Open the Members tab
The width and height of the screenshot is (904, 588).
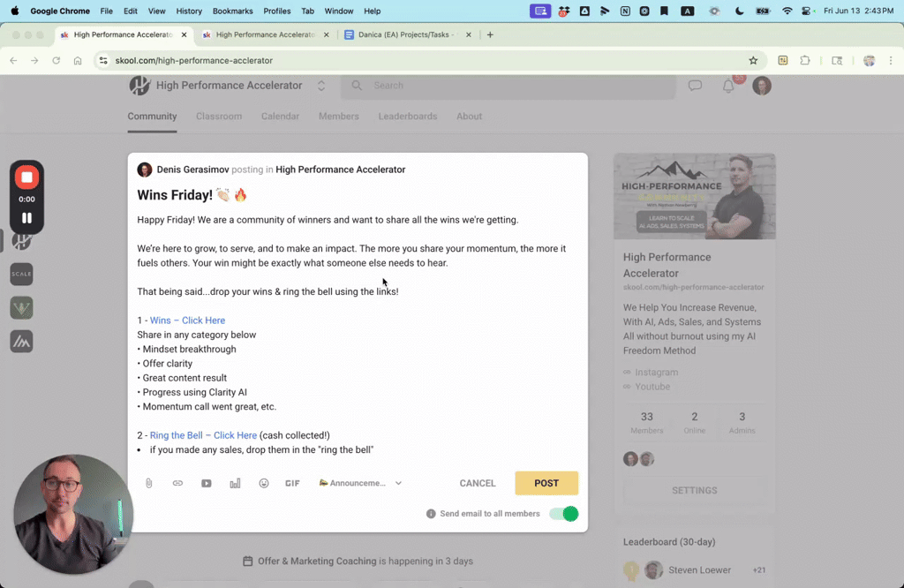click(339, 117)
